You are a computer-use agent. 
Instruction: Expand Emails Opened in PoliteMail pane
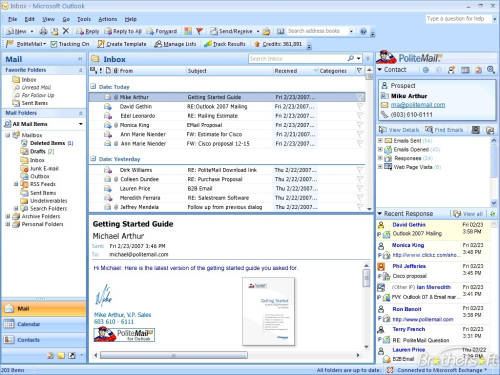pos(380,149)
